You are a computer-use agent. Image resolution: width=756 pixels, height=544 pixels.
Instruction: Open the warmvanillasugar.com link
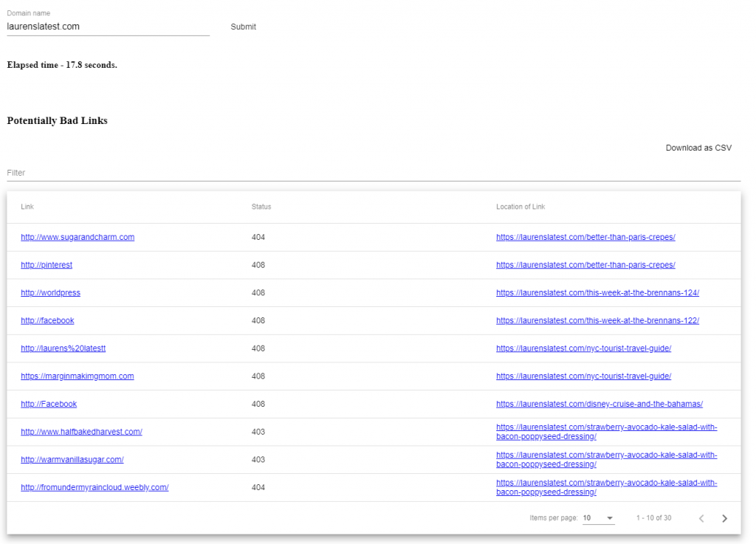point(72,460)
